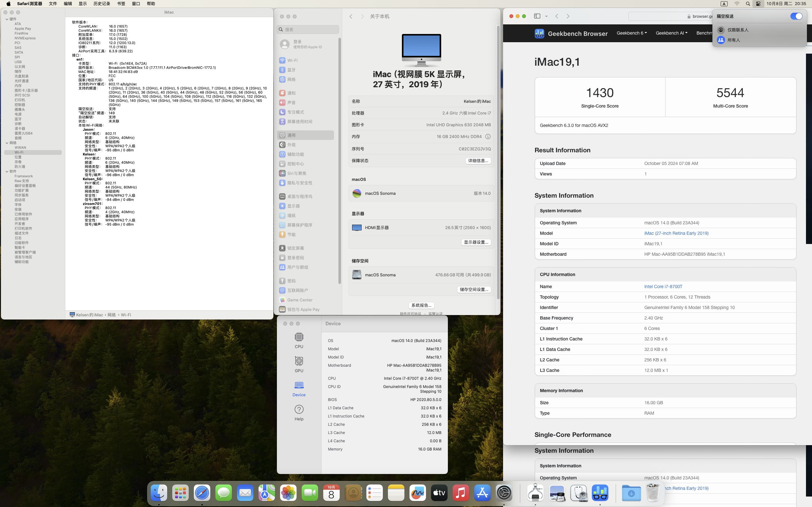This screenshot has height=507, width=812.
Task: Open the GPU tab in Geekbench window
Action: coord(298,365)
